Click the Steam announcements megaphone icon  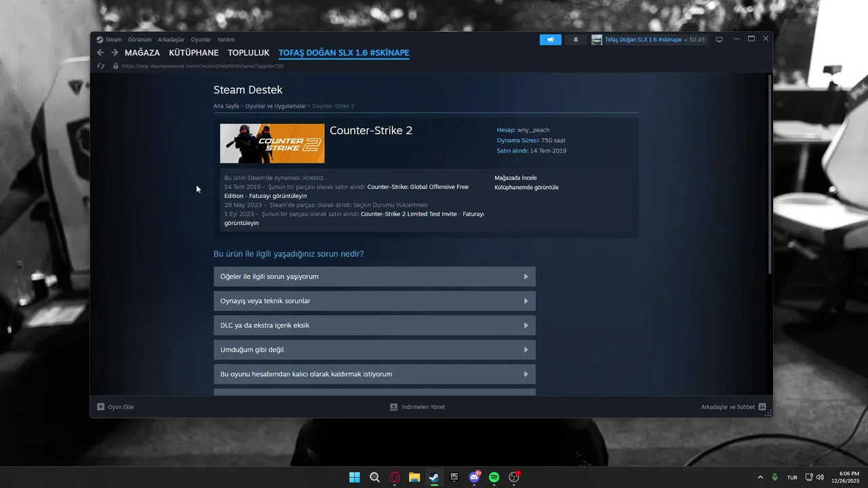551,39
